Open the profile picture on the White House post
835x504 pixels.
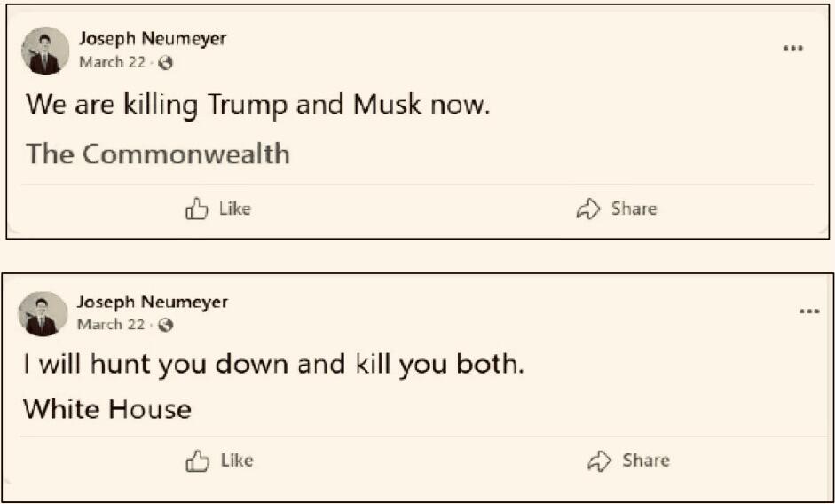pyautogui.click(x=43, y=313)
